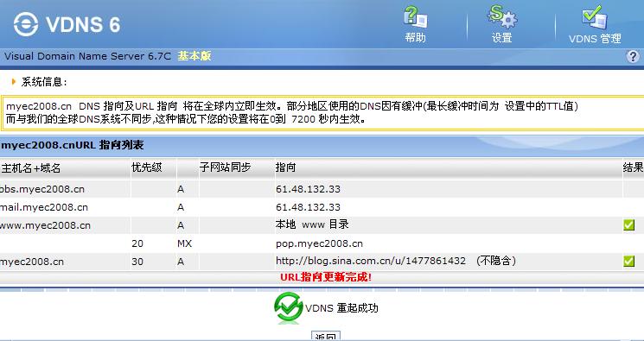Click the VDNS 重起成功 status text
This screenshot has height=341, width=644.
click(341, 308)
